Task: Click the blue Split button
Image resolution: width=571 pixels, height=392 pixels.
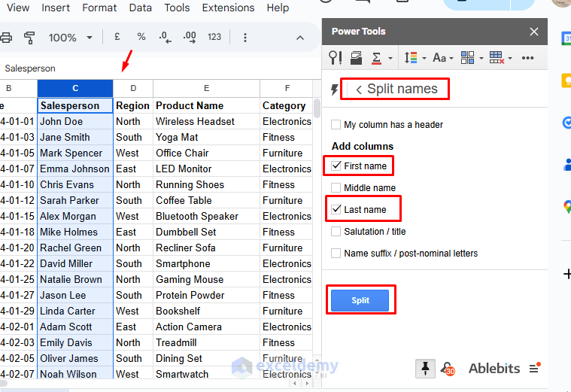Action: click(360, 300)
